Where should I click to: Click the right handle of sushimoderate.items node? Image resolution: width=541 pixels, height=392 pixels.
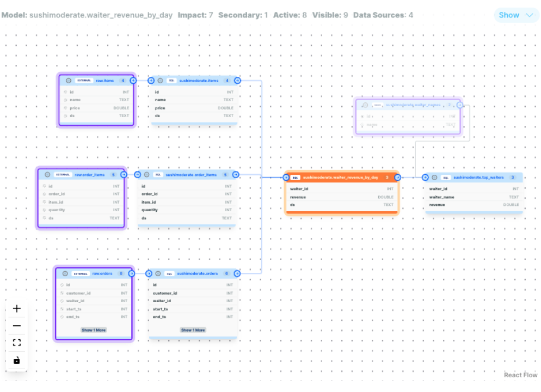pyautogui.click(x=237, y=81)
